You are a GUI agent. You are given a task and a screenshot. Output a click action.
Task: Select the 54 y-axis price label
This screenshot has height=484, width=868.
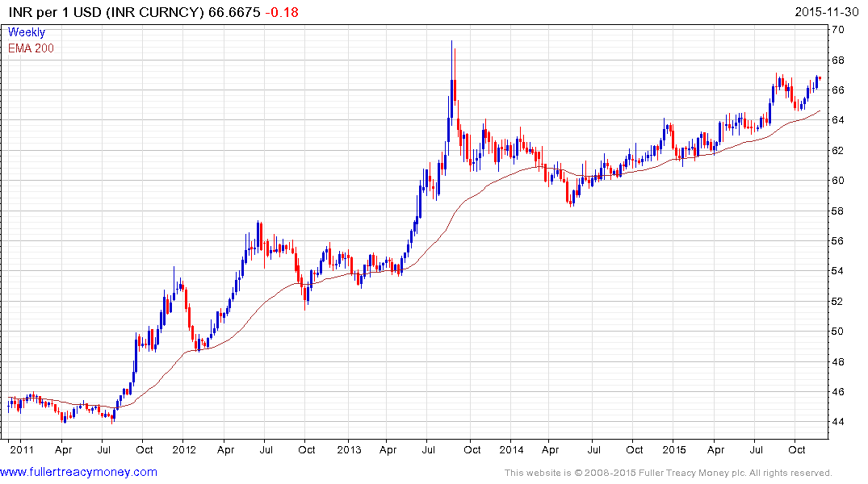(x=838, y=271)
